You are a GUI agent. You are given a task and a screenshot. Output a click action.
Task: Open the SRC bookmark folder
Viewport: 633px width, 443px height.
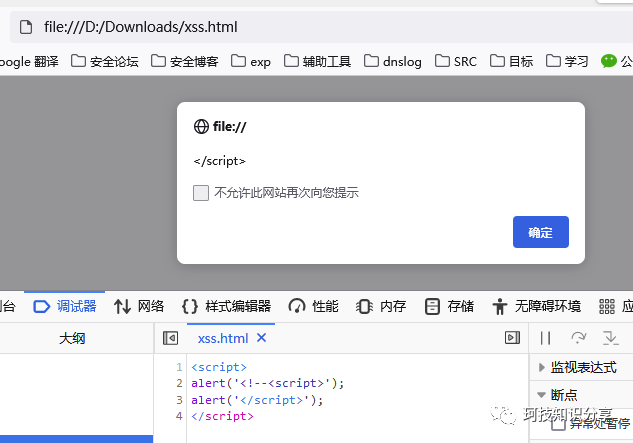coord(456,61)
